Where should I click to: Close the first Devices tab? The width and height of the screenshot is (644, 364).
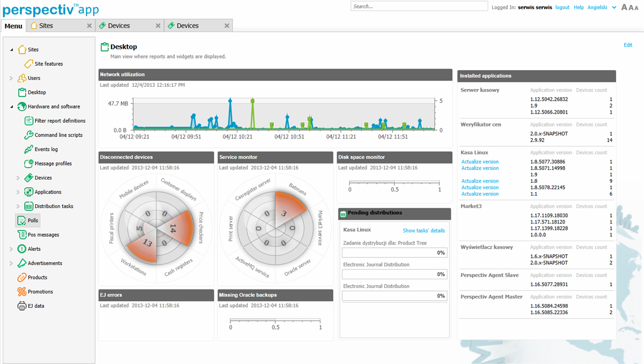tap(158, 26)
